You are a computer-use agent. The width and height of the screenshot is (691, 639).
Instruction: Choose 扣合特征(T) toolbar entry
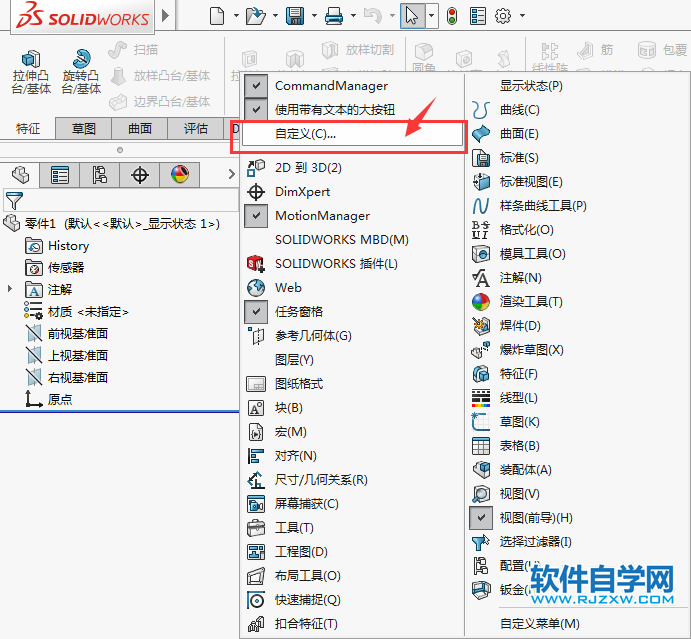pyautogui.click(x=352, y=624)
